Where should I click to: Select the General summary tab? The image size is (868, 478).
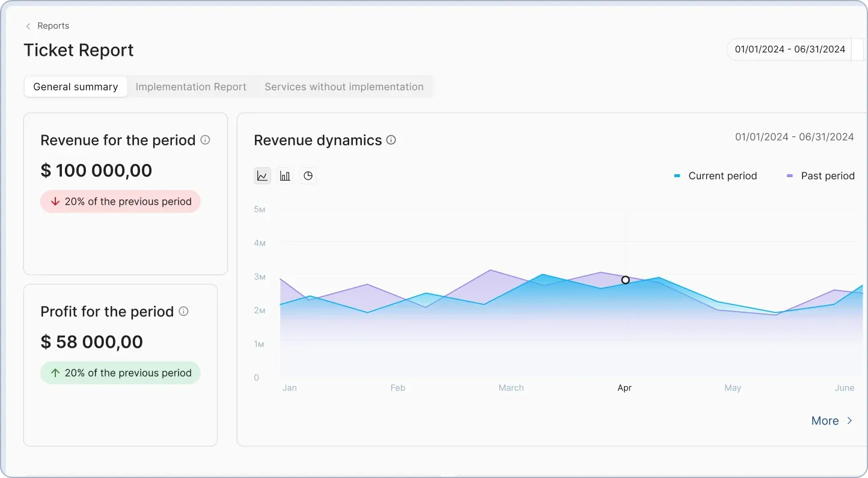(75, 86)
